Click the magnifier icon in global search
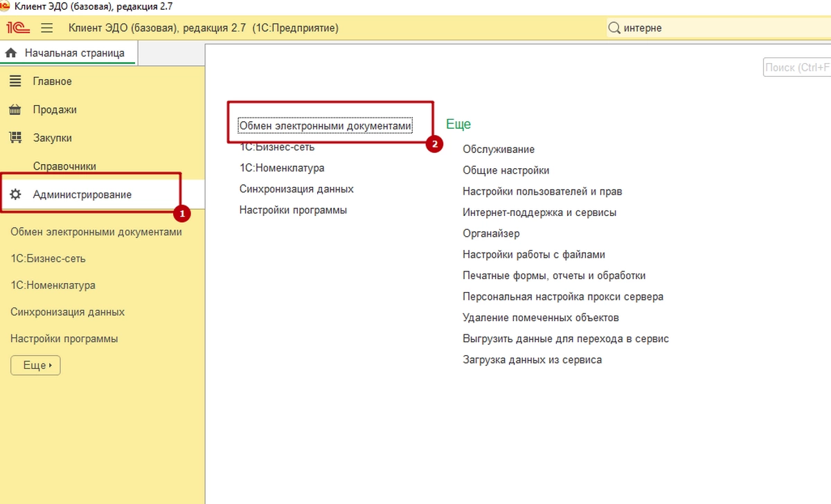Image resolution: width=831 pixels, height=504 pixels. click(x=614, y=28)
